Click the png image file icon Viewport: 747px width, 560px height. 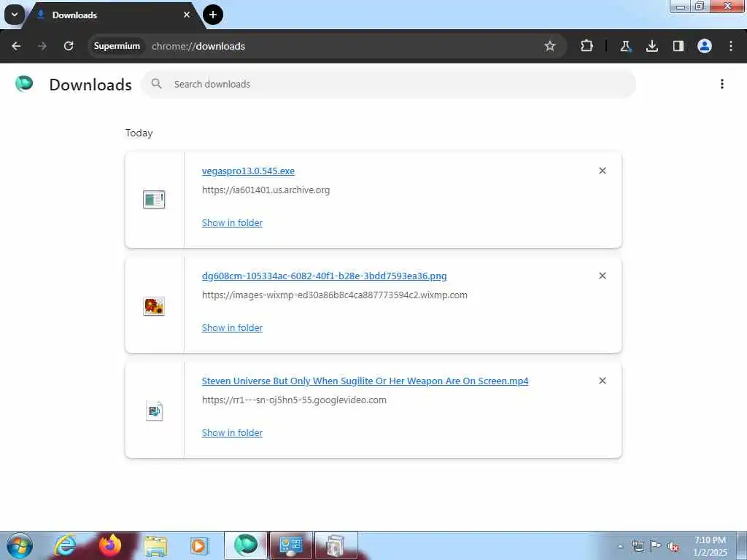(154, 306)
